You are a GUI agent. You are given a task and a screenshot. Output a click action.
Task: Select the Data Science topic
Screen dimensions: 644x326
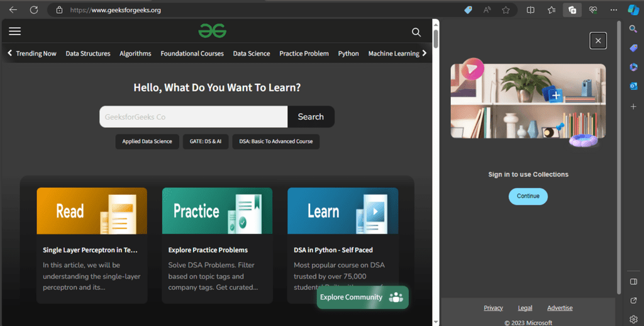(252, 53)
